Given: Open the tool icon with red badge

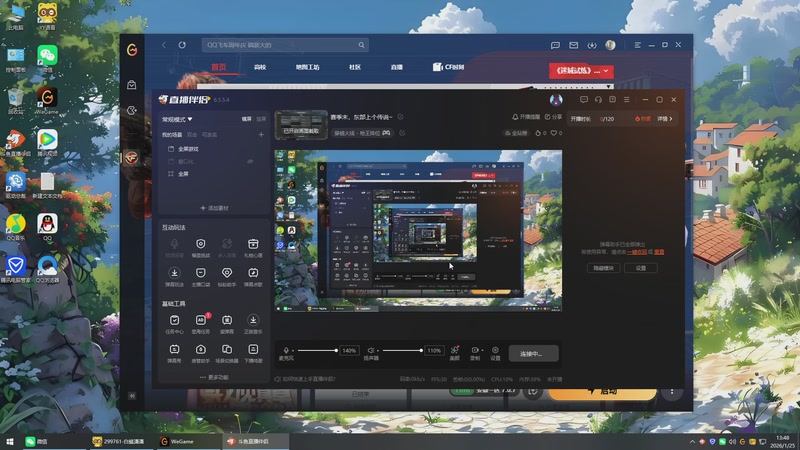Looking at the screenshot, I should pos(201,320).
